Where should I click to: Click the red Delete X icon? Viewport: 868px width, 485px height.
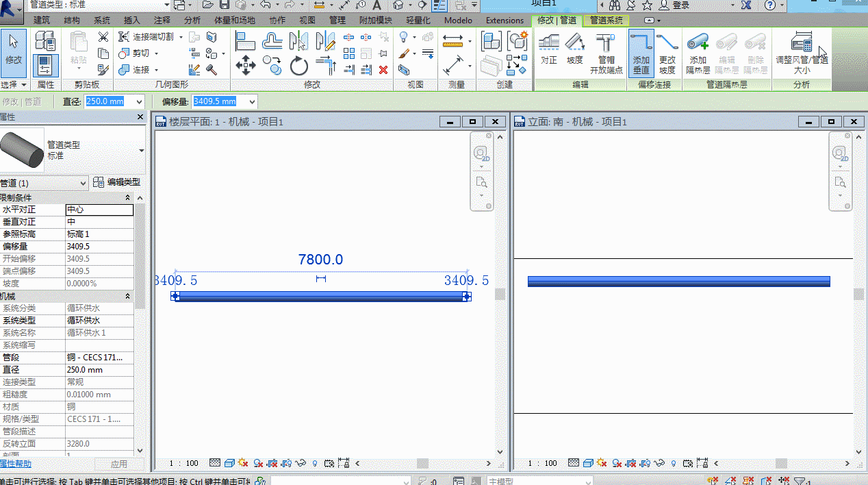point(383,69)
